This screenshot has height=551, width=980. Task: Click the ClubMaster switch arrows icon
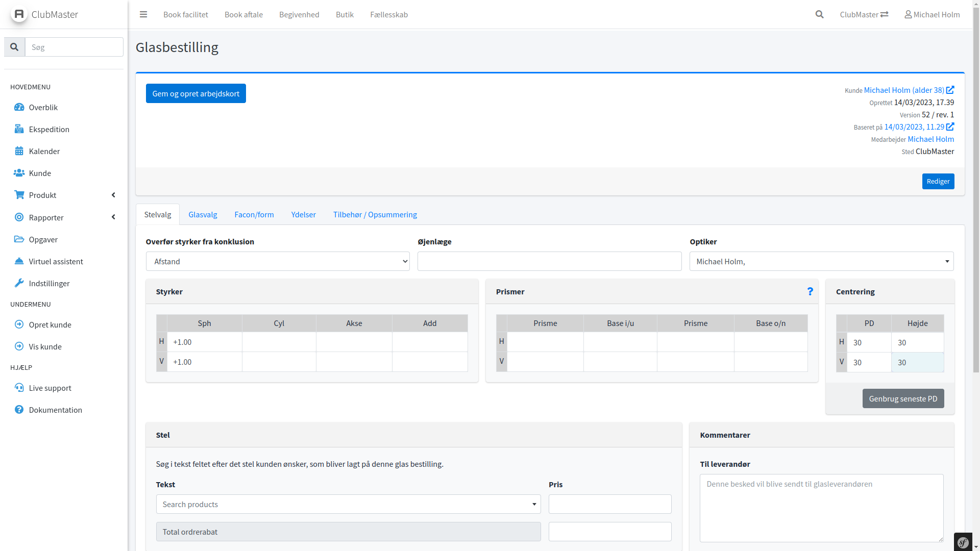(x=885, y=14)
